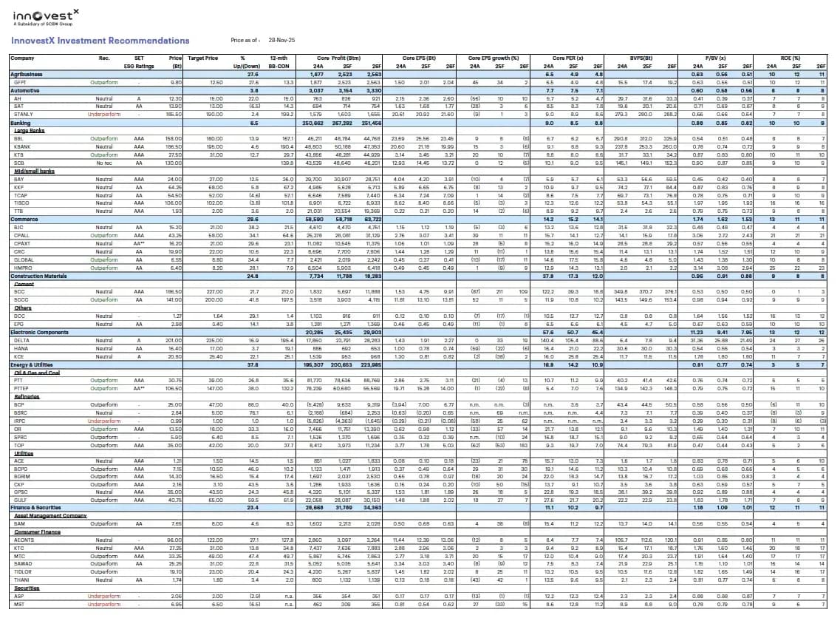Click the BSRC ticker

tap(21, 413)
